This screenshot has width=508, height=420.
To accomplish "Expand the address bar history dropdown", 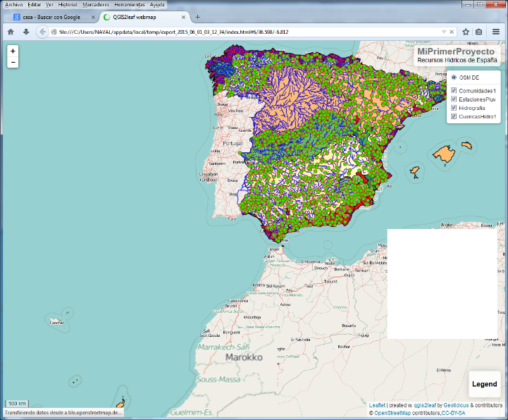I will 443,32.
